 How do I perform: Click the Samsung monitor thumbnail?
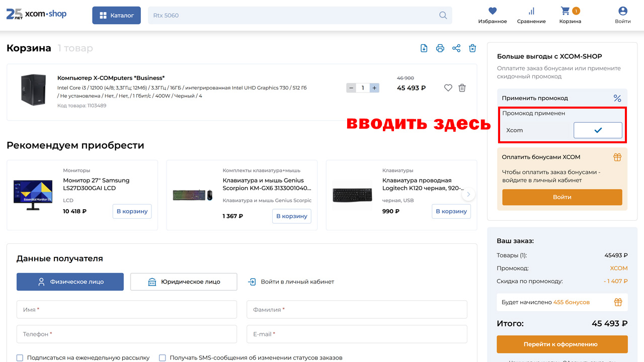[33, 195]
